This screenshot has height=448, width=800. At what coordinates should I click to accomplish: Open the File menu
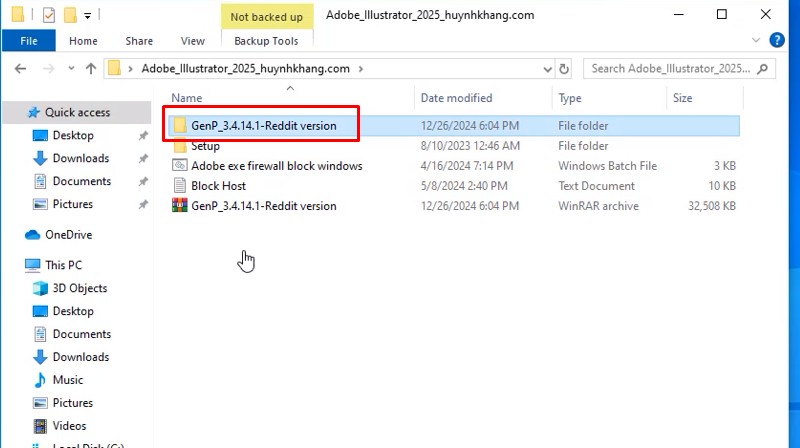click(29, 41)
